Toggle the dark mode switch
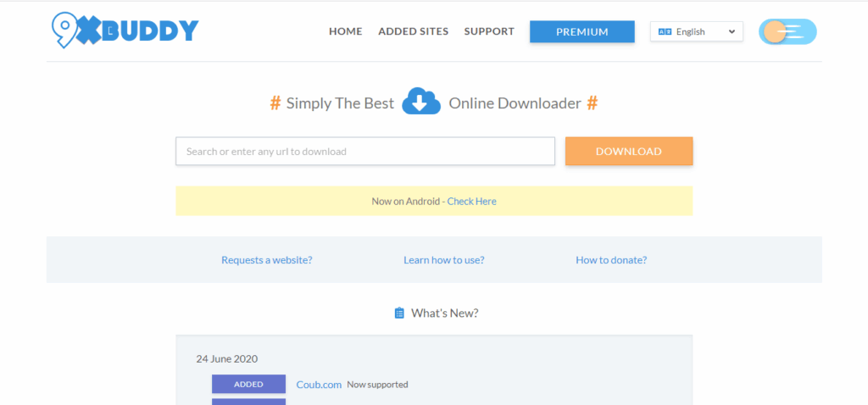 tap(787, 31)
